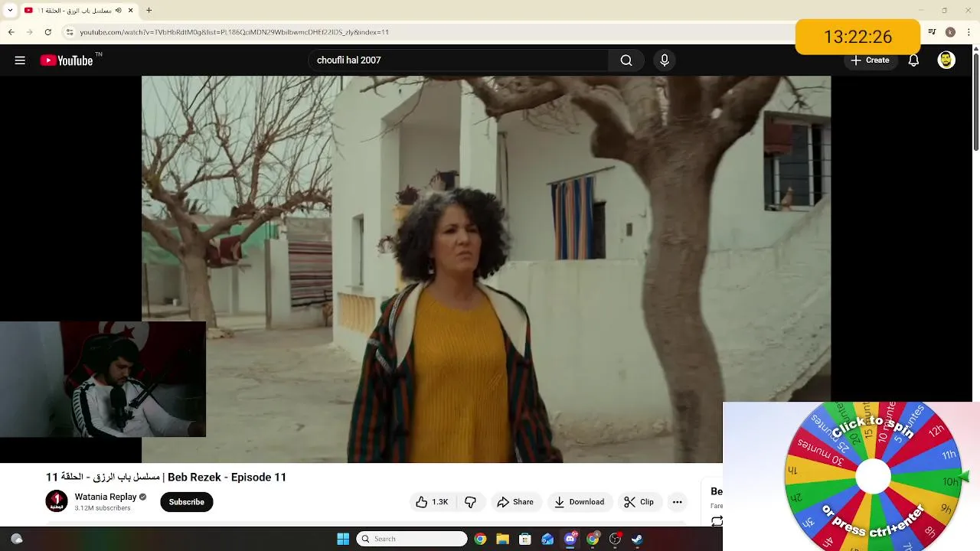Click the search magnifier button
980x551 pixels.
tap(626, 60)
